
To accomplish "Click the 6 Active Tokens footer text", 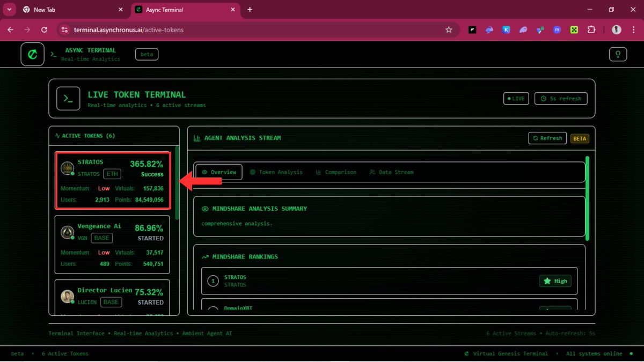I will point(65,354).
